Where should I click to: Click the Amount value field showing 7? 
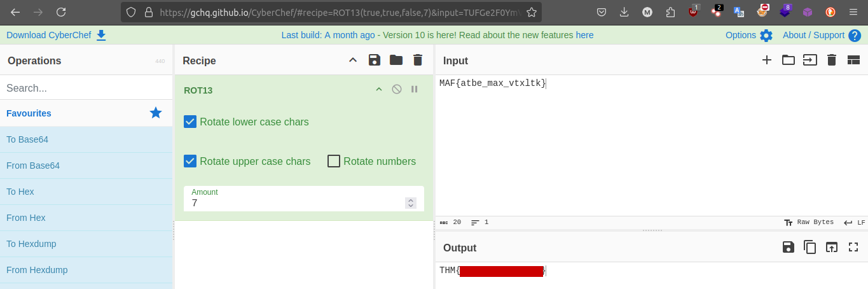295,203
